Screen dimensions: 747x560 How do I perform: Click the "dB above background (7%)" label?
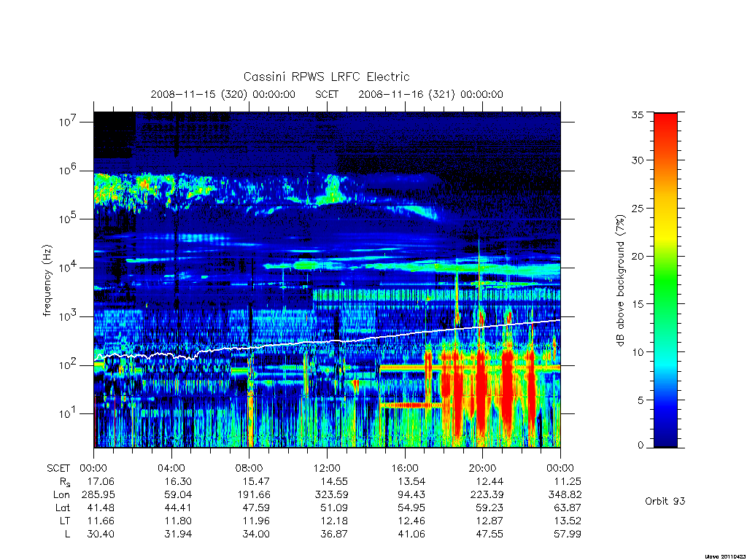click(620, 280)
